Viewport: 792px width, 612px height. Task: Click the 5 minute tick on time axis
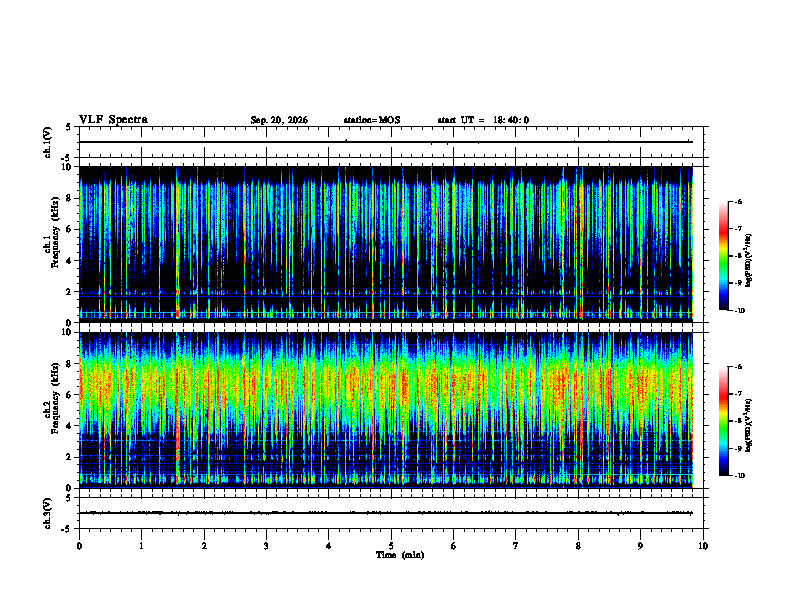point(391,546)
